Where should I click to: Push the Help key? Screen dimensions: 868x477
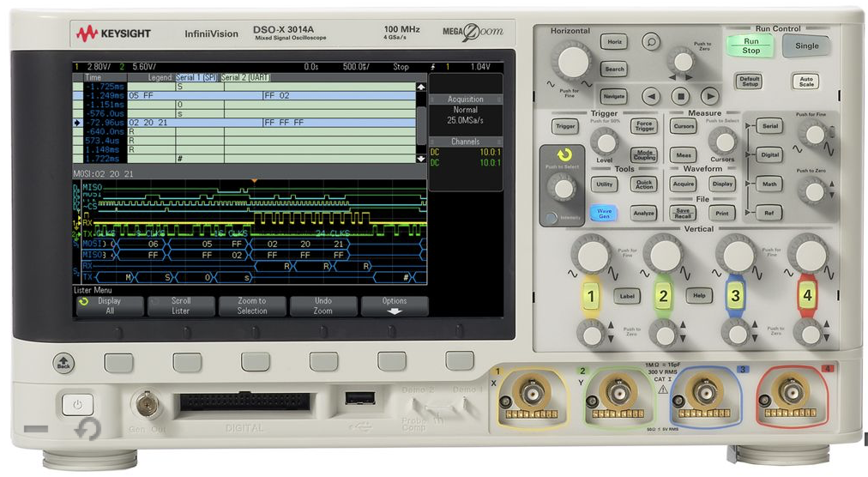click(699, 296)
